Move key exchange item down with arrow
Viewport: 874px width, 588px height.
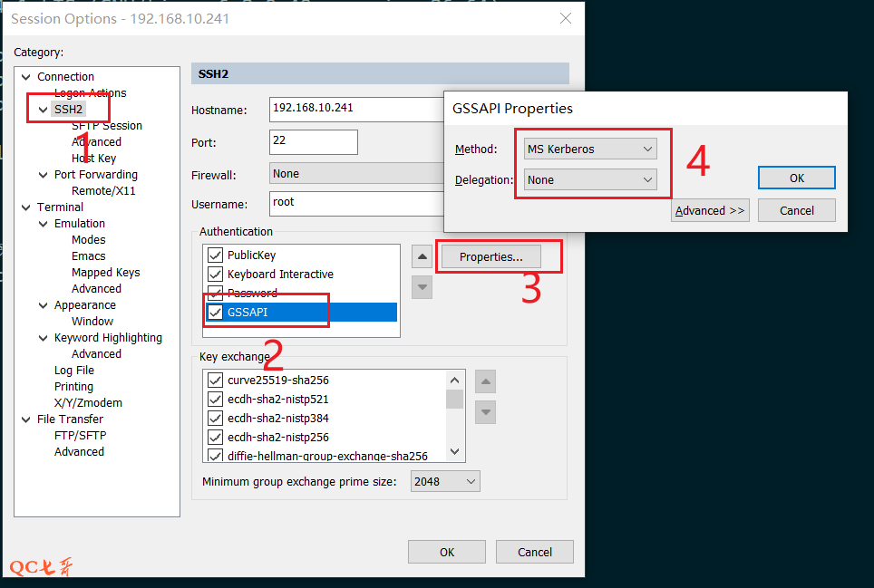[486, 412]
